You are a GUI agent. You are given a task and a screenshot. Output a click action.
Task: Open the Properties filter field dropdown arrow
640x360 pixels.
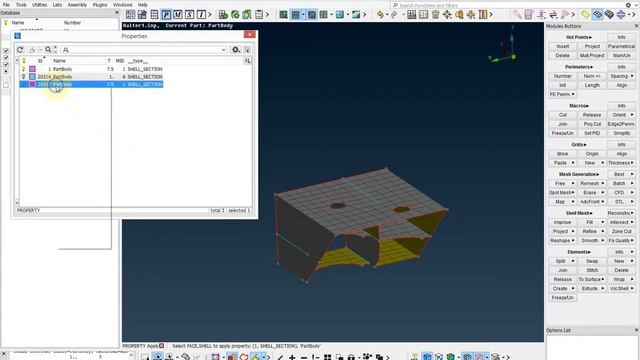coord(224,50)
